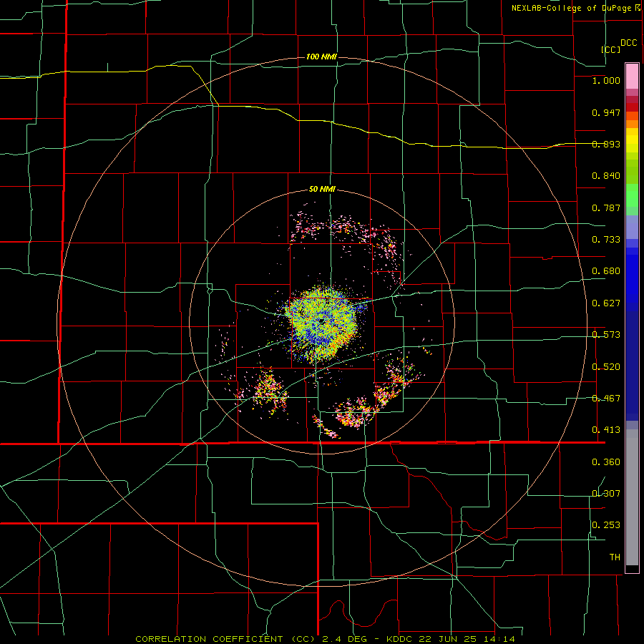This screenshot has height=644, width=644.
Task: Select the 0.680 scale value
Action: tap(606, 271)
